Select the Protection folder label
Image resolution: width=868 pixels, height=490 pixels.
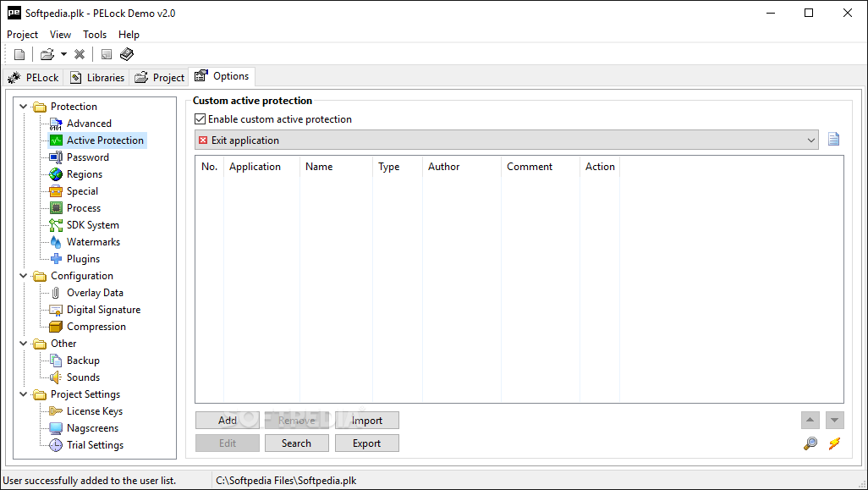[74, 107]
